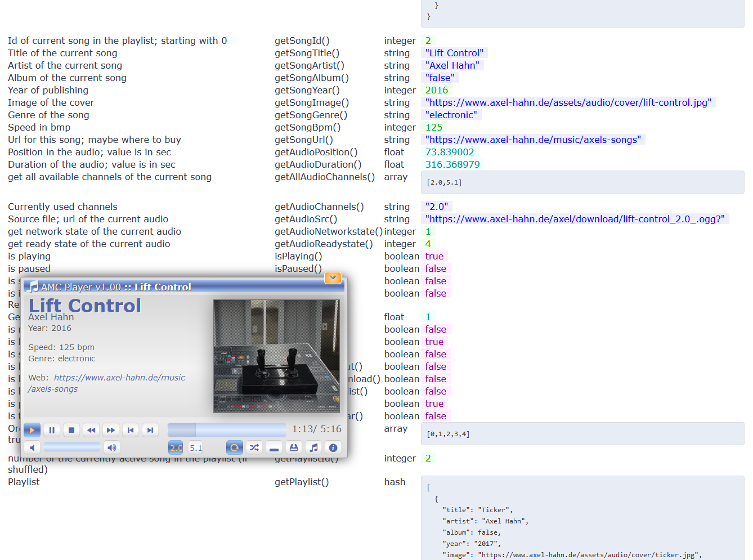Jump to previous track in the player
Viewport: 753px width, 560px height.
131,429
